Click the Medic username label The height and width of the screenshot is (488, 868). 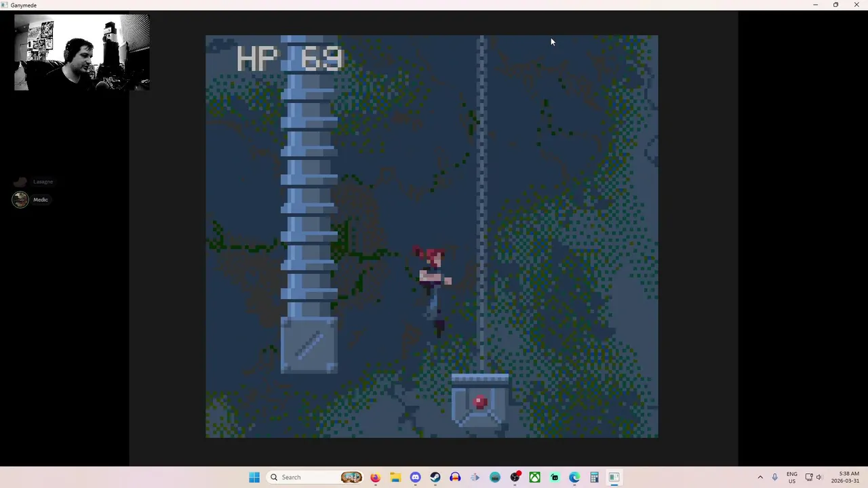(41, 199)
